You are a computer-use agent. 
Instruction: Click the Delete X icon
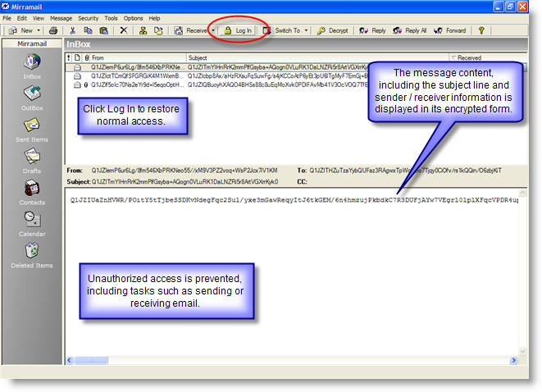[x=123, y=30]
